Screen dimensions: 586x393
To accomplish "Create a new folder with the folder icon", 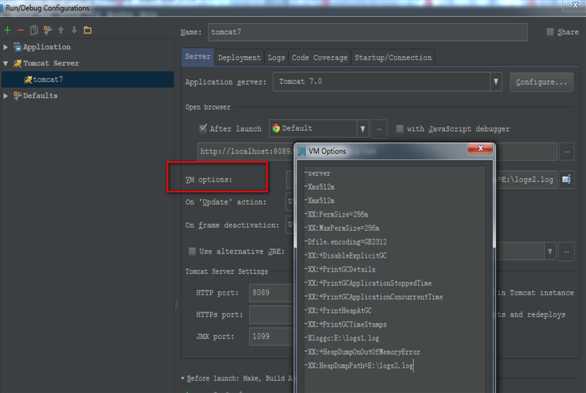I will [x=87, y=30].
